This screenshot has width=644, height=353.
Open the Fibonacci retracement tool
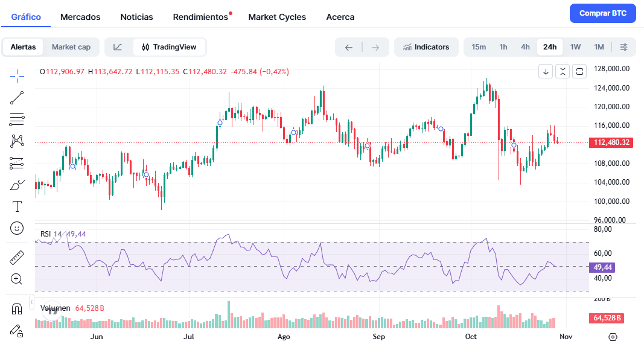pos(17,119)
